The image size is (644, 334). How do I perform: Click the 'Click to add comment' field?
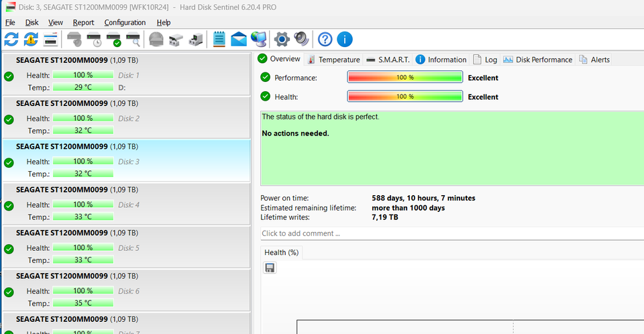(452, 233)
